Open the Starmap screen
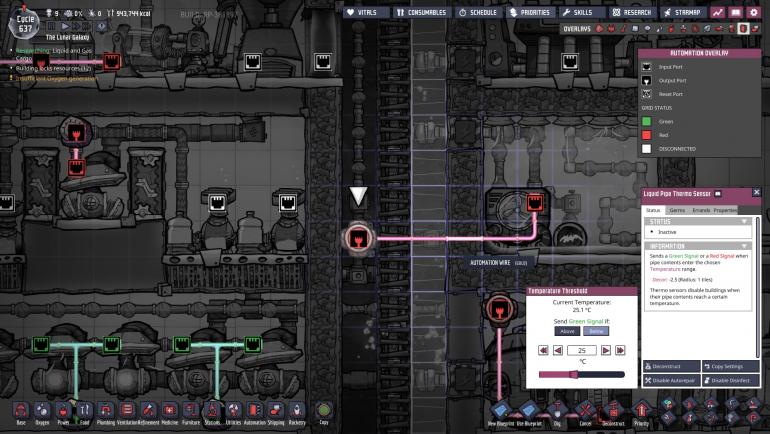Image resolution: width=770 pixels, height=434 pixels. pyautogui.click(x=682, y=12)
